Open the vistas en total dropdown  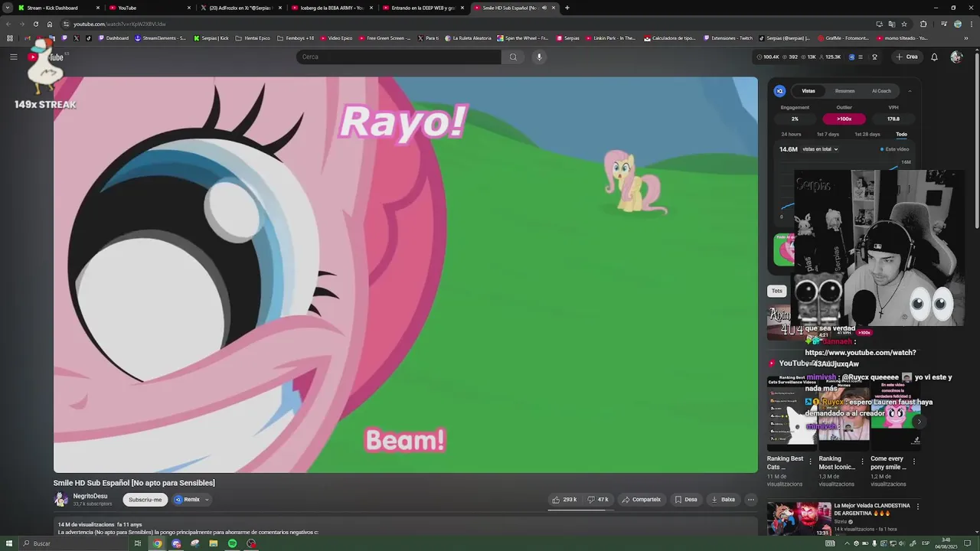tap(820, 149)
